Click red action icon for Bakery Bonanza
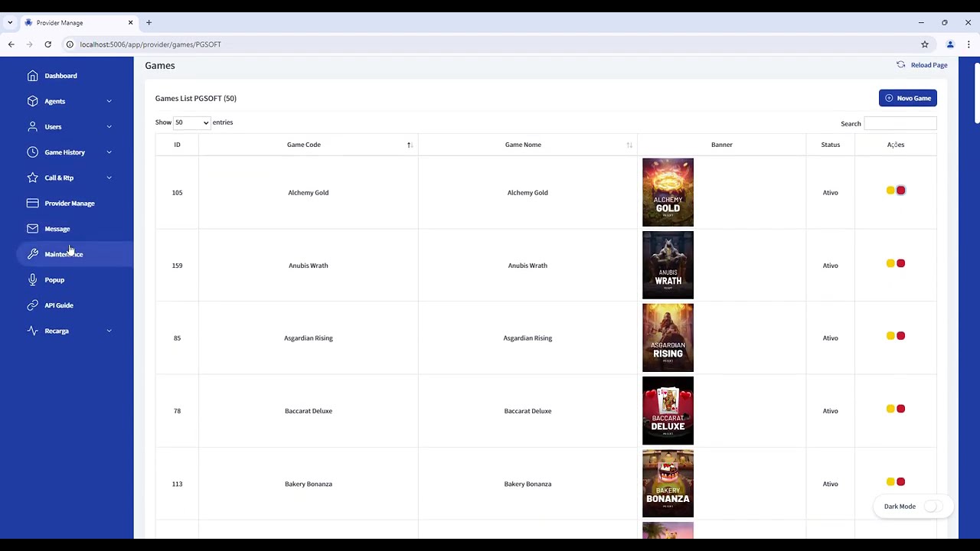980x551 pixels. pyautogui.click(x=901, y=481)
